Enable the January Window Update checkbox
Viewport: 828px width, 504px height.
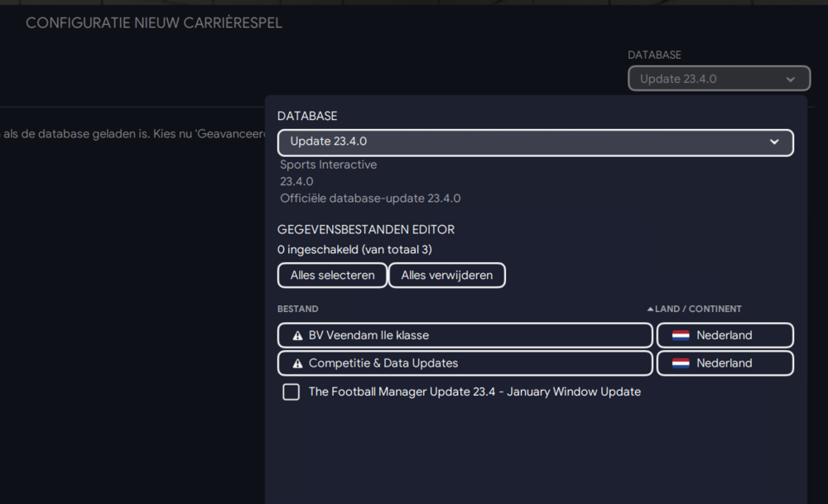pyautogui.click(x=291, y=391)
